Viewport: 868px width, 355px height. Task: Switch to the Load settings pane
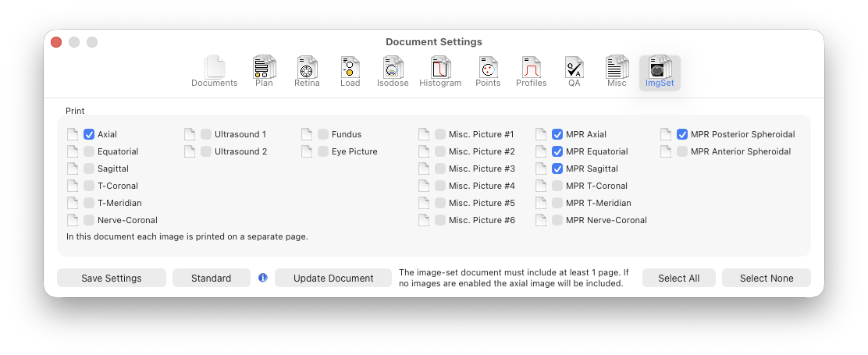pos(350,72)
